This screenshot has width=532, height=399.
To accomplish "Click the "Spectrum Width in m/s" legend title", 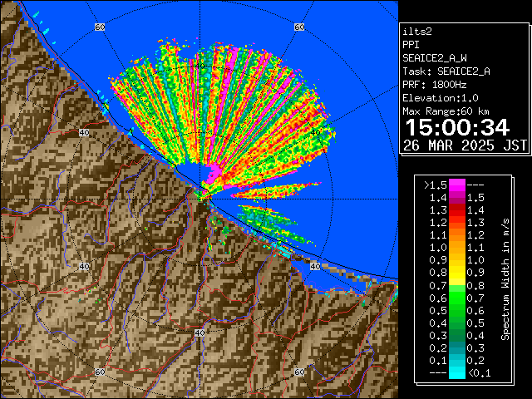I will [x=505, y=279].
